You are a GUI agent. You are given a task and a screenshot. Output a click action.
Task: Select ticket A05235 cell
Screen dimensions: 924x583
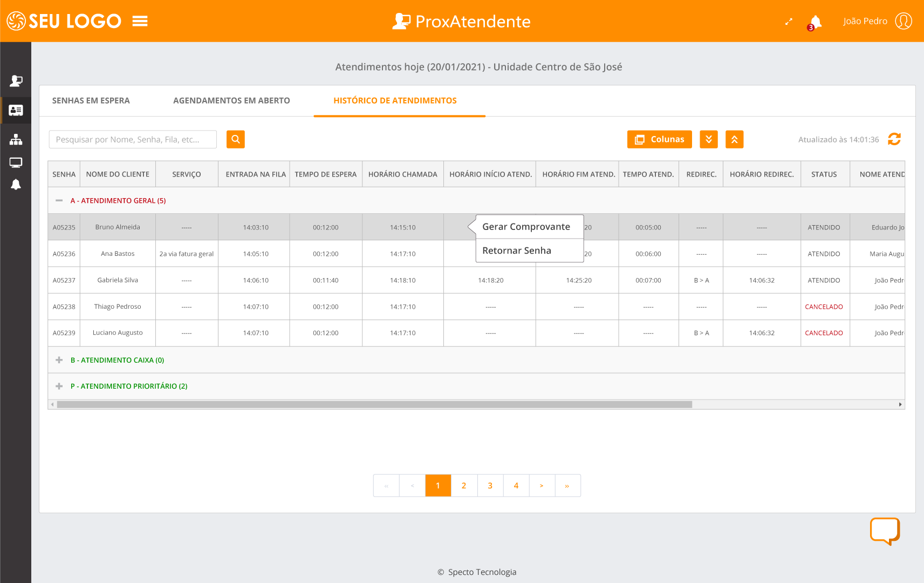64,227
